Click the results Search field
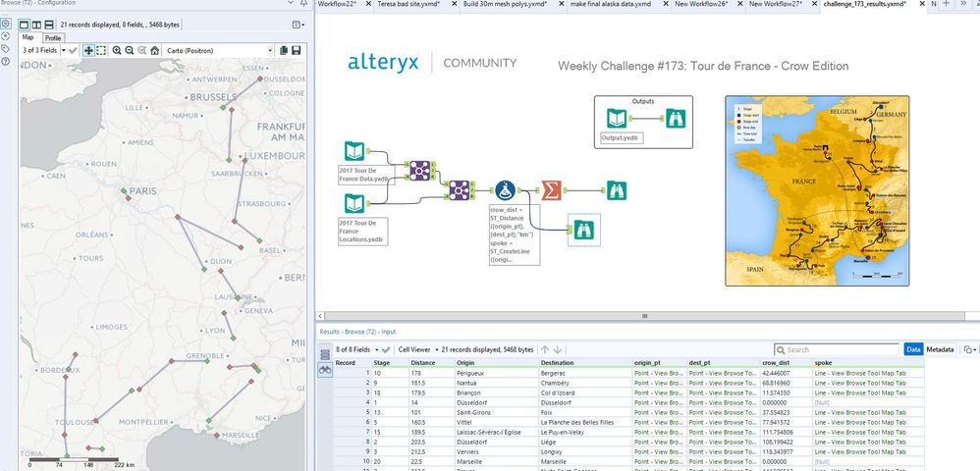The image size is (980, 471). [x=837, y=349]
